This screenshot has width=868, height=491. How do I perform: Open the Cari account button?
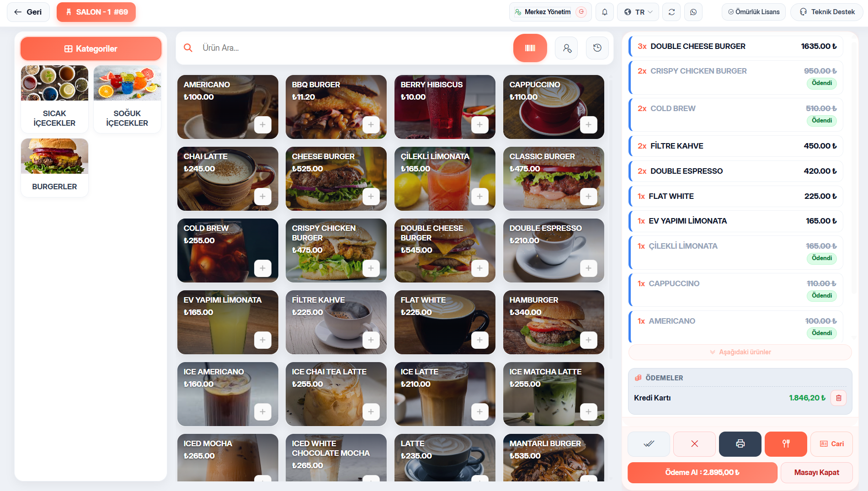point(831,444)
